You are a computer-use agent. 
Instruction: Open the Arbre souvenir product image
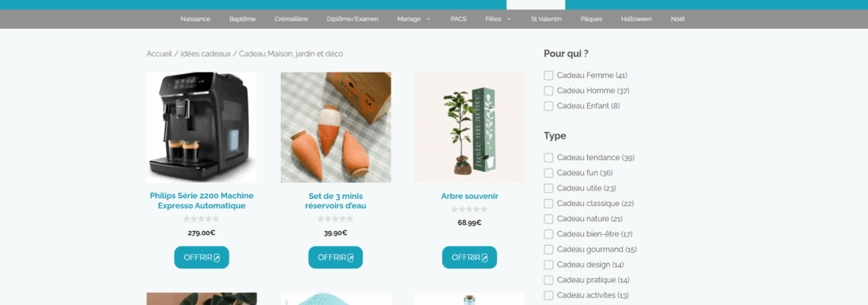click(470, 127)
